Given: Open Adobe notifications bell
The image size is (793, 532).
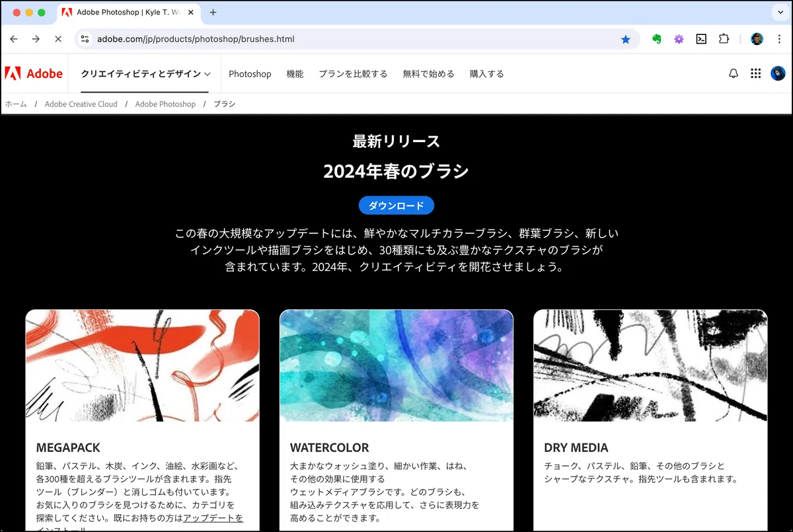Looking at the screenshot, I should pyautogui.click(x=733, y=73).
